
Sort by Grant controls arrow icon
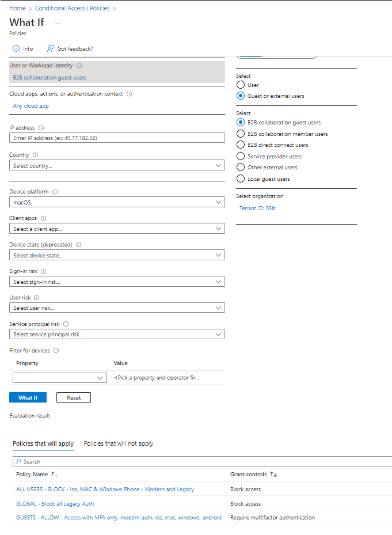tap(273, 475)
